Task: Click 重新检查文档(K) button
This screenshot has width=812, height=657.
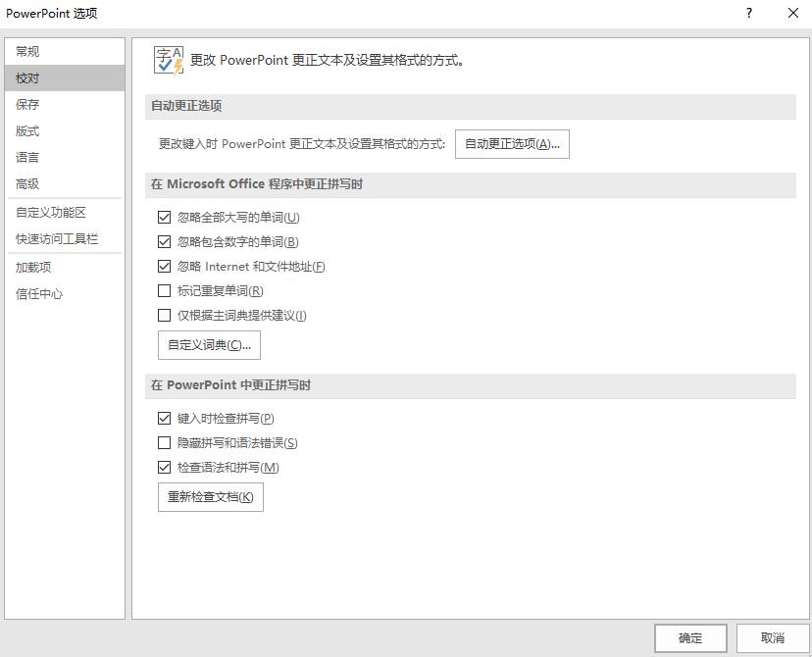Action: point(211,497)
